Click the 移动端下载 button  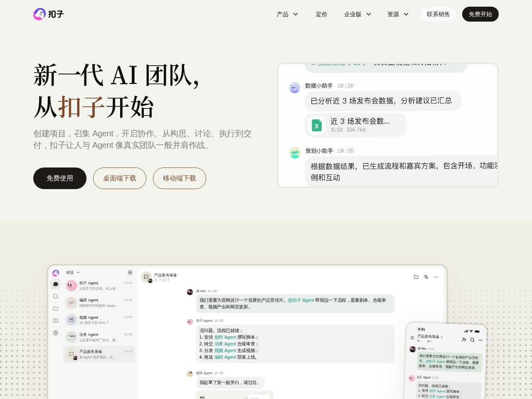180,178
